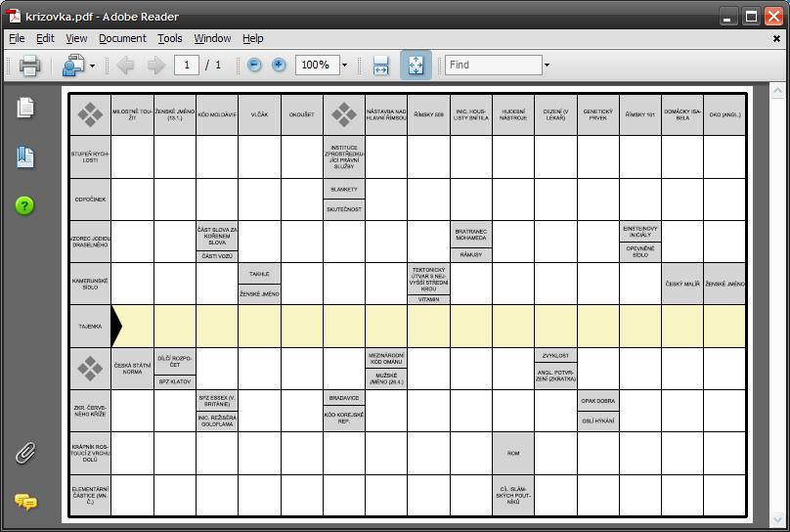This screenshot has width=790, height=532.
Task: Click the ČESKÁ STÁTNÍ NORMA clue cell
Action: coord(133,369)
